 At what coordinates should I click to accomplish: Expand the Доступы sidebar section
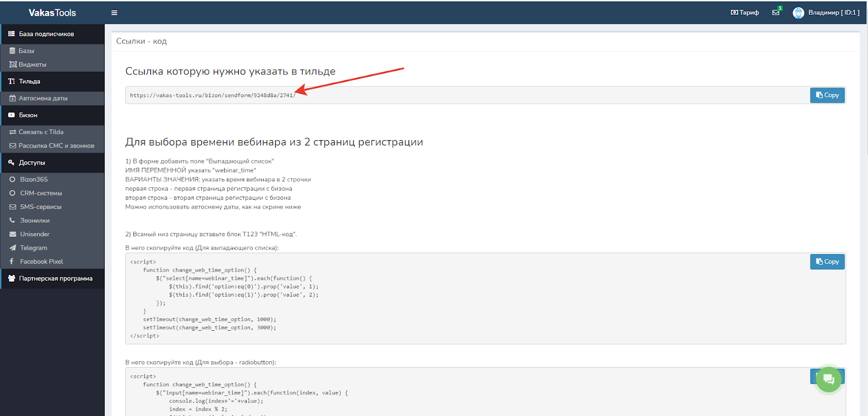(x=32, y=162)
